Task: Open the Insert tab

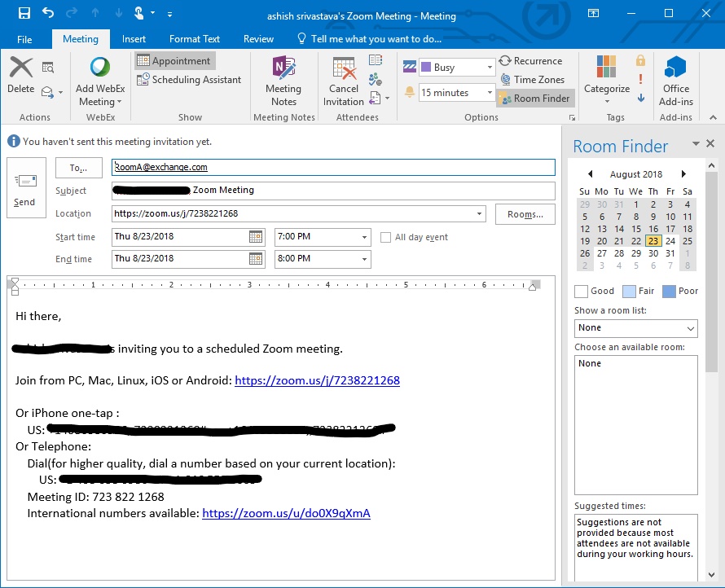Action: (134, 39)
